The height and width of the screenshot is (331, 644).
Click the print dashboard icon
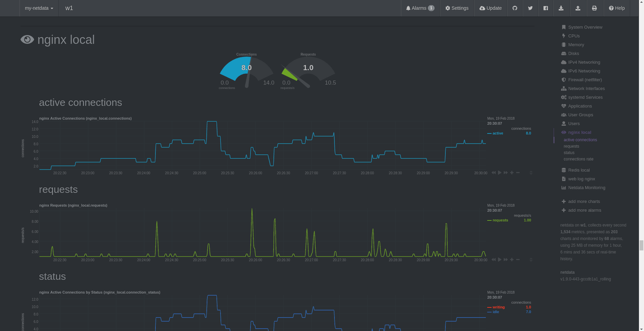(x=594, y=8)
